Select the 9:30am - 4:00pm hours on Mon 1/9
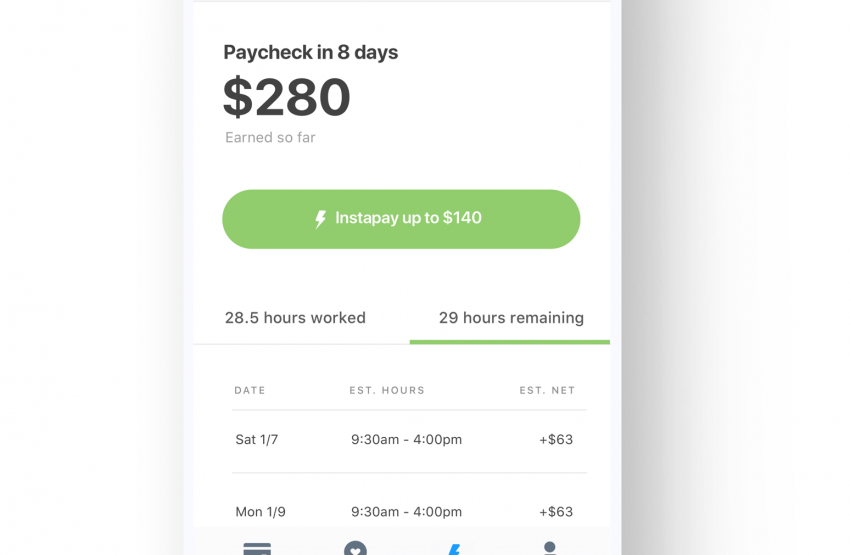The width and height of the screenshot is (850, 555). point(407,512)
